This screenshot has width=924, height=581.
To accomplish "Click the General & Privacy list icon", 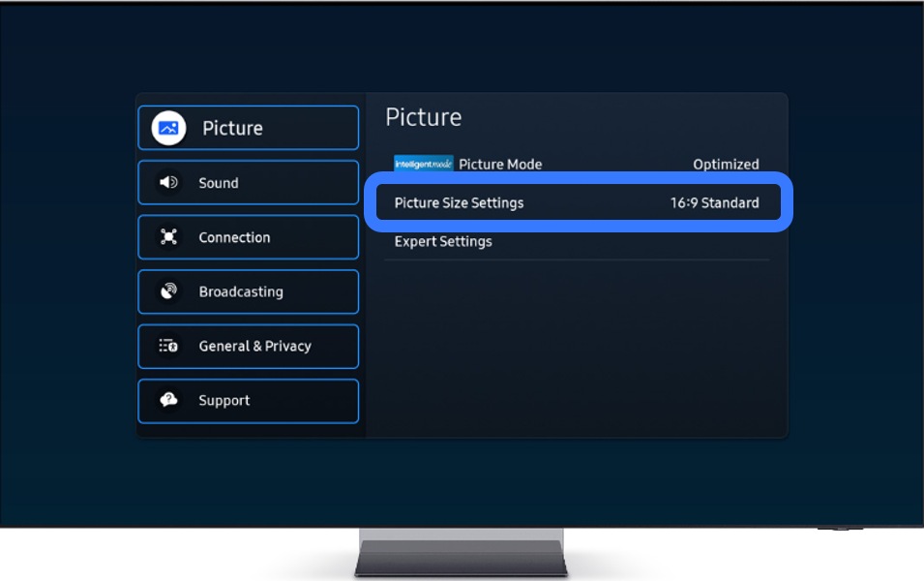I will tap(168, 346).
